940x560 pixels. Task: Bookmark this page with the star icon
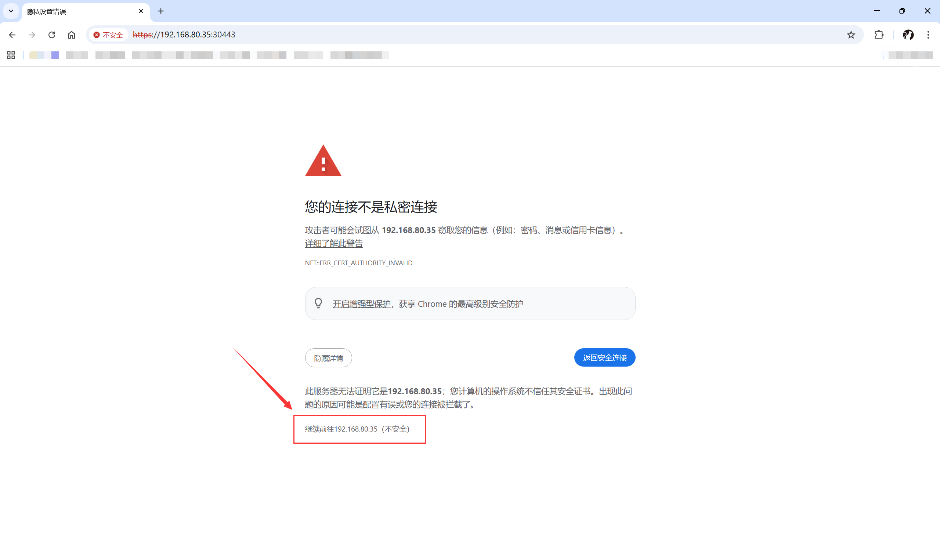coord(850,35)
